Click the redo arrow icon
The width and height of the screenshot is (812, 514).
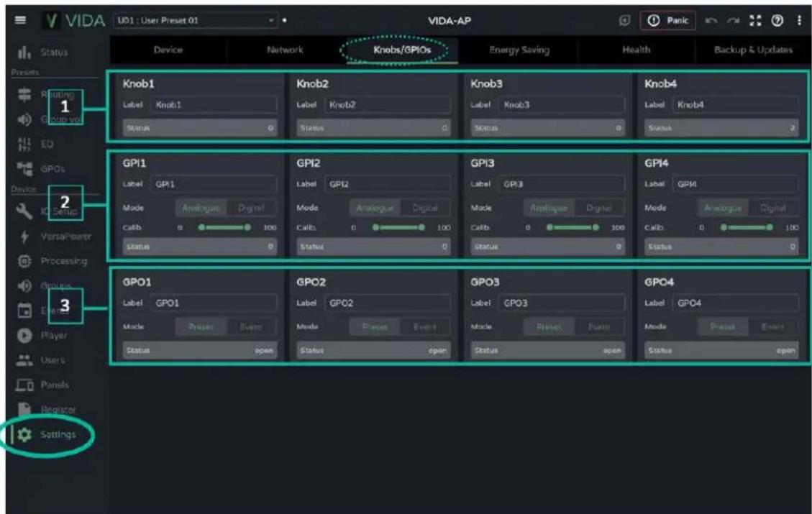pyautogui.click(x=733, y=21)
